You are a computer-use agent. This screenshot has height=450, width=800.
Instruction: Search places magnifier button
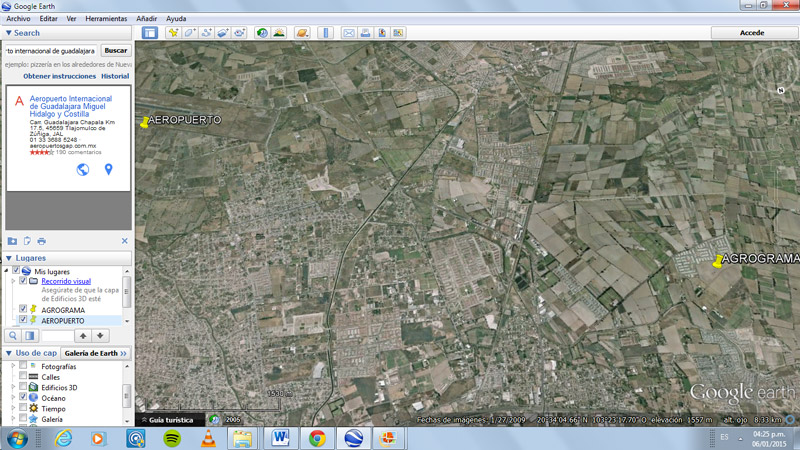pos(13,336)
